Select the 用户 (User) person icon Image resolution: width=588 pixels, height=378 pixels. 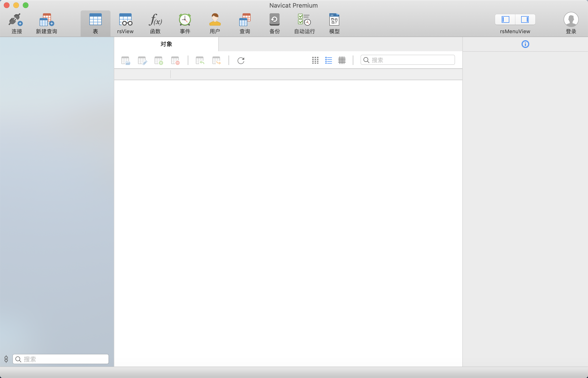coord(215,20)
